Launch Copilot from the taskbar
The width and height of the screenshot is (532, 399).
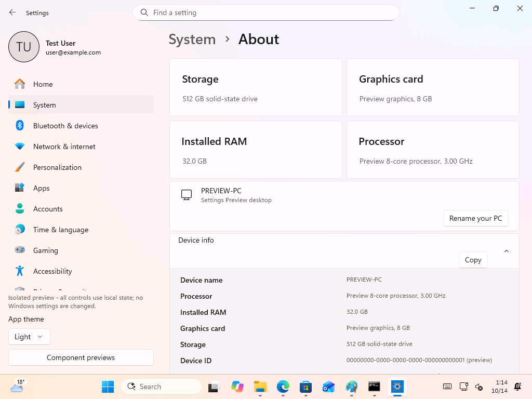(x=237, y=387)
